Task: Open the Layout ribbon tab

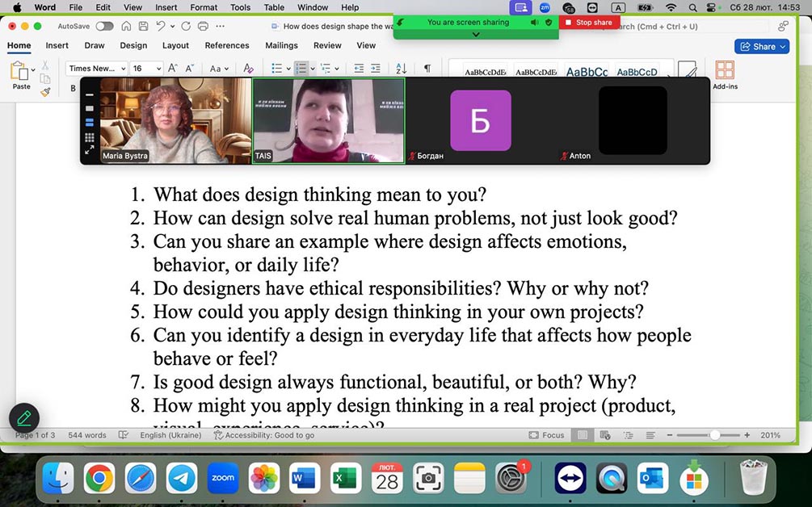Action: tap(175, 46)
